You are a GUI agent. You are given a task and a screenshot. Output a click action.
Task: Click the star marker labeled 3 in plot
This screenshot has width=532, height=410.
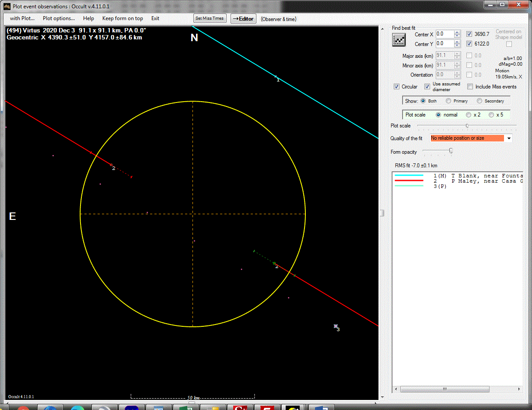(336, 326)
